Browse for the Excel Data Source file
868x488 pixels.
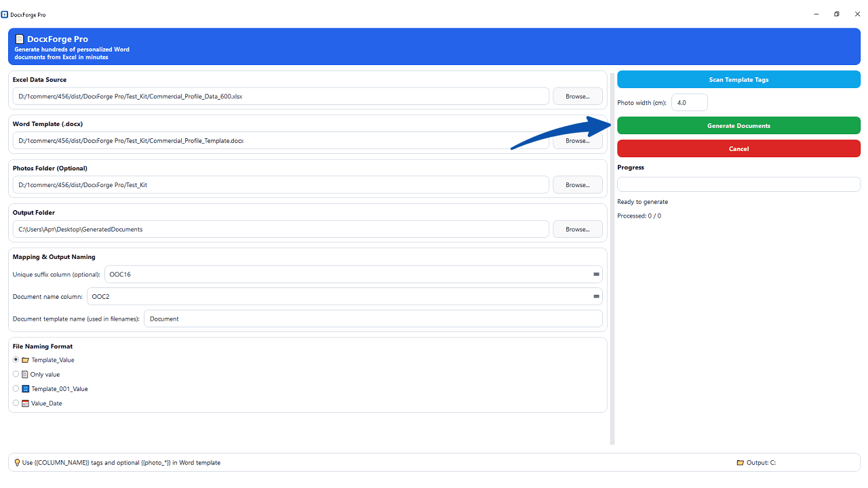pos(577,96)
